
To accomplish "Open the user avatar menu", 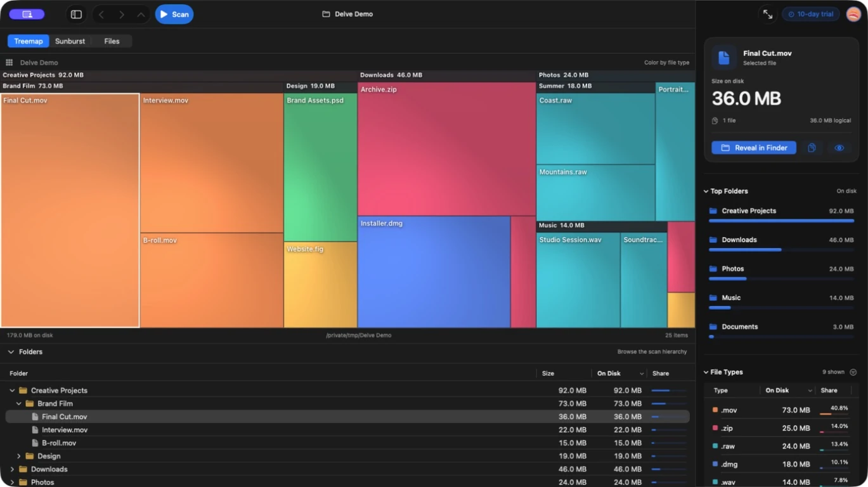I will [x=853, y=14].
